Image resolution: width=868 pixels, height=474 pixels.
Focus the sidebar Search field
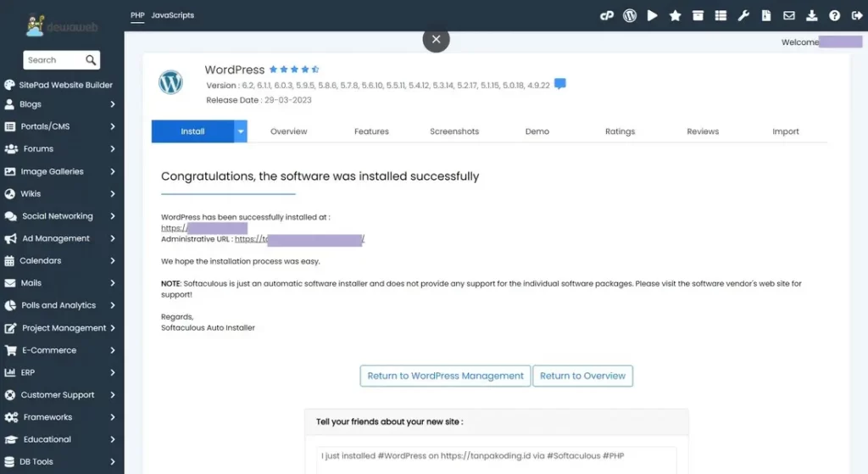[x=54, y=60]
